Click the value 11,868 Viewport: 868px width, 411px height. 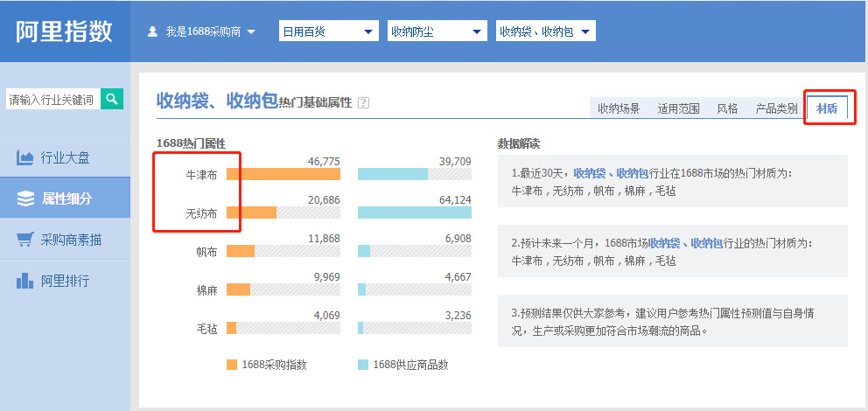(x=324, y=239)
